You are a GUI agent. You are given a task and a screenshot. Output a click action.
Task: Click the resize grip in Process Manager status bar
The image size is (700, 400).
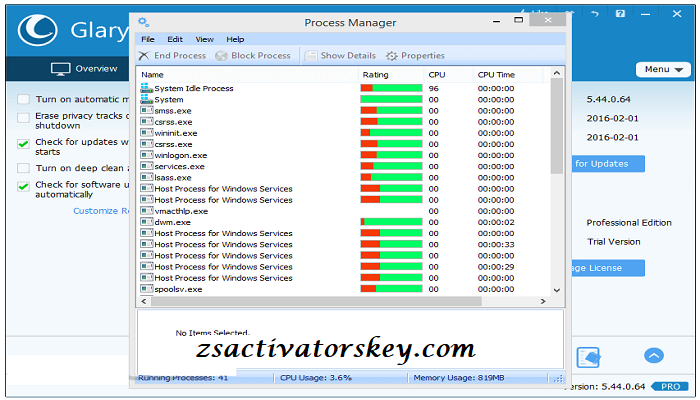click(x=558, y=379)
